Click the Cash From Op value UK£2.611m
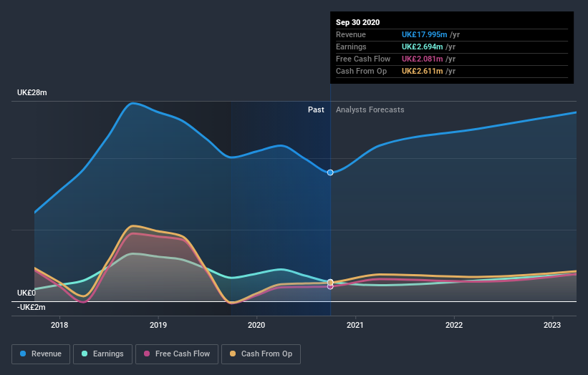Screen dimensions: 588x375 point(423,71)
